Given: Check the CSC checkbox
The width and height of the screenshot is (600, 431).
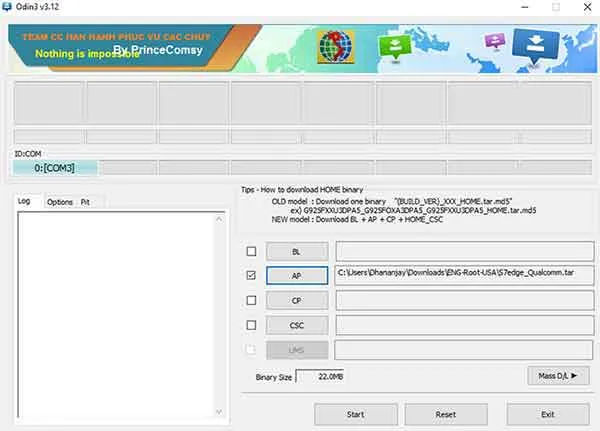Looking at the screenshot, I should 251,325.
